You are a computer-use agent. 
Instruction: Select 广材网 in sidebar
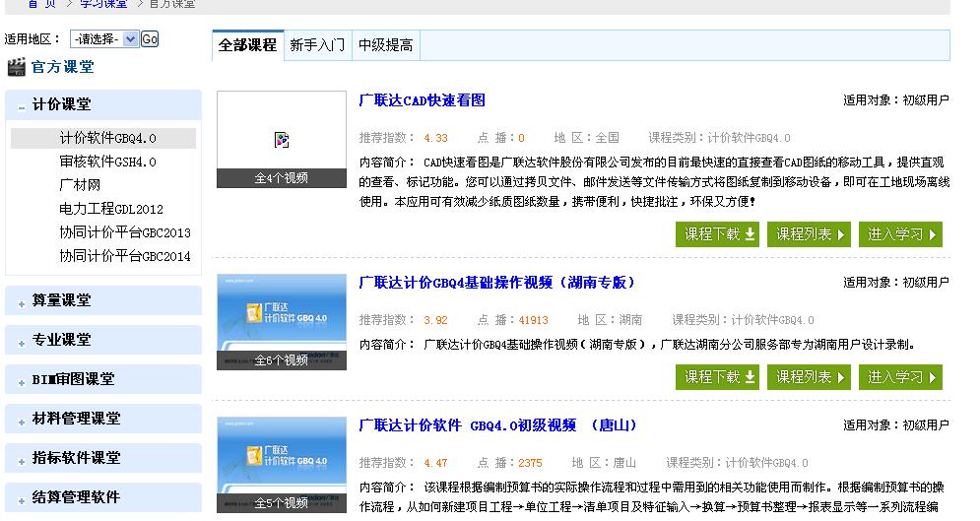pyautogui.click(x=80, y=185)
